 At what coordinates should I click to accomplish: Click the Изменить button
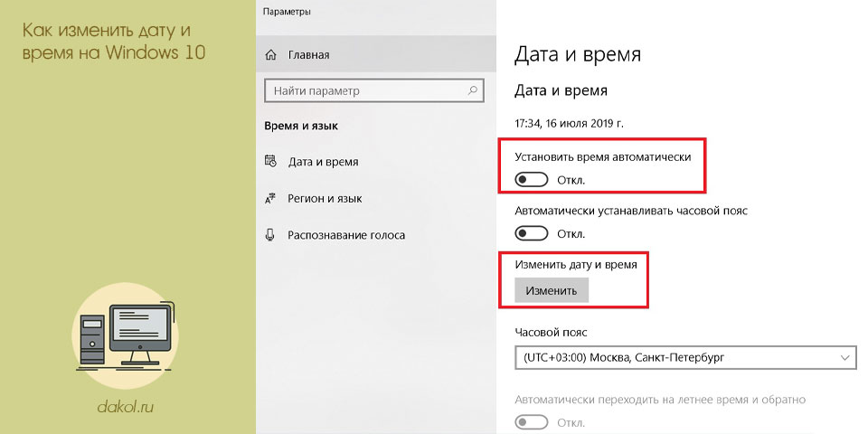pos(552,290)
